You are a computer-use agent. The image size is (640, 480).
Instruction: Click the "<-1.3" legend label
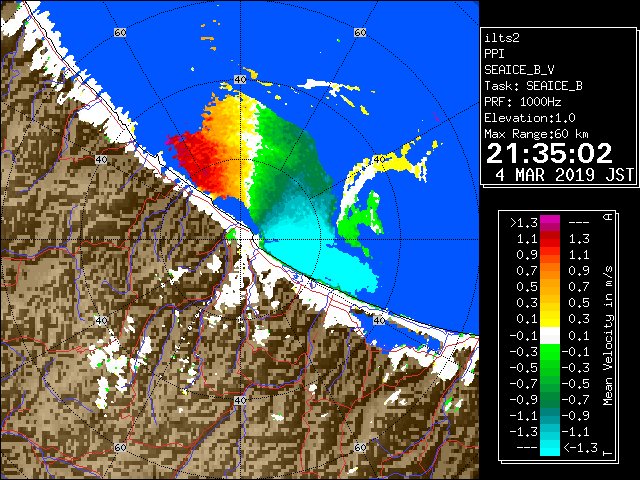[x=580, y=448]
